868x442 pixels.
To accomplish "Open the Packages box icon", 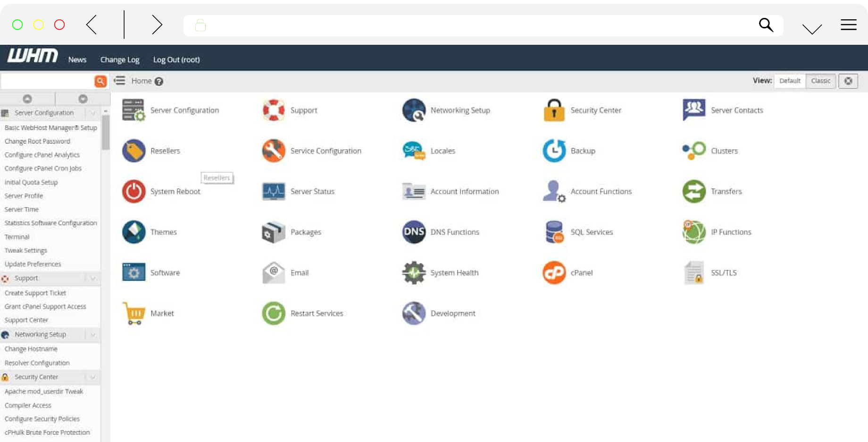I will [x=274, y=232].
